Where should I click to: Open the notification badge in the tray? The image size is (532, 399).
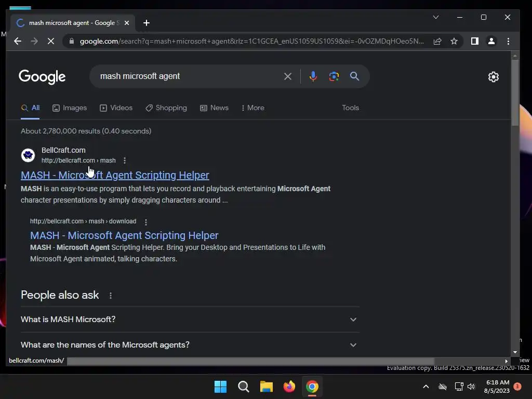point(517,387)
